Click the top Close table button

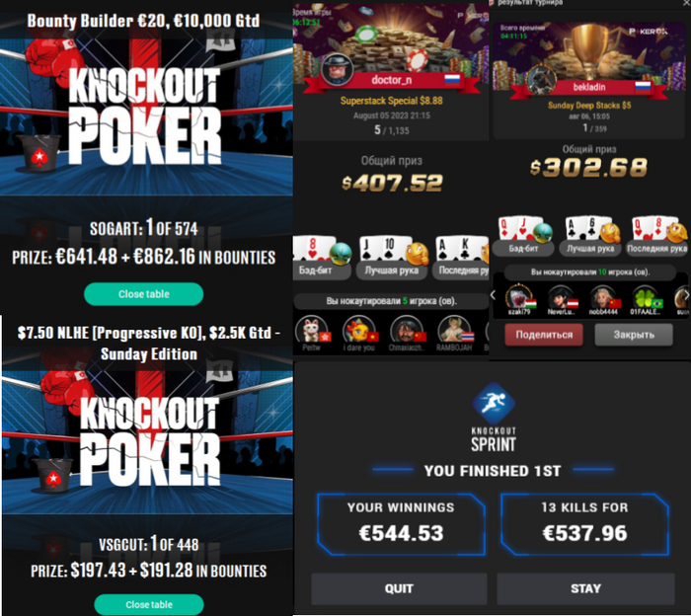(x=144, y=294)
